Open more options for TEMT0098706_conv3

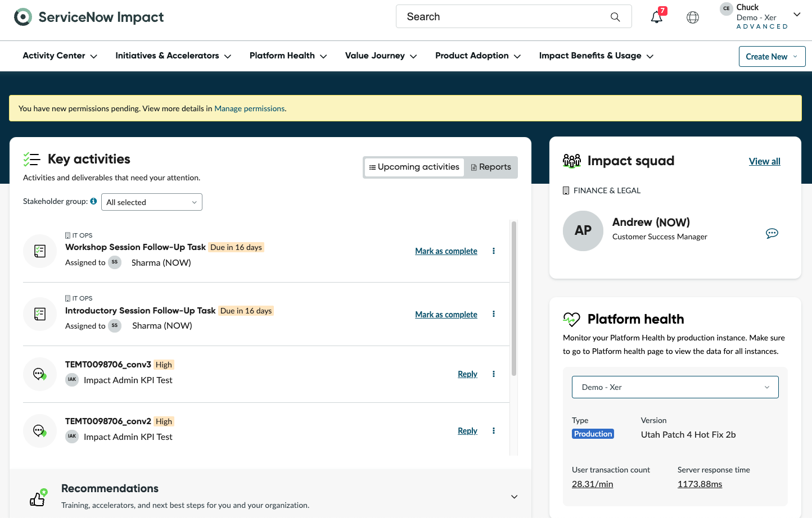click(494, 374)
